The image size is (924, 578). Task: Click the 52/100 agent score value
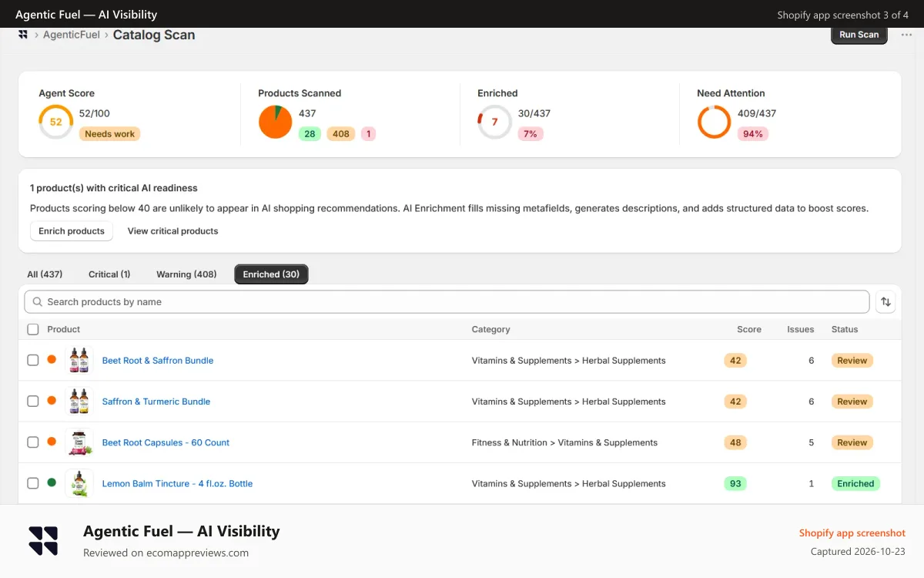(x=95, y=113)
